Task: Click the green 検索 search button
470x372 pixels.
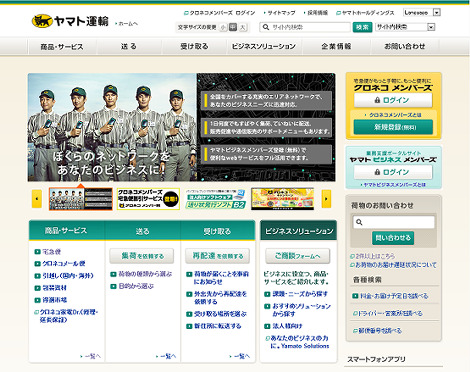Action: click(362, 27)
